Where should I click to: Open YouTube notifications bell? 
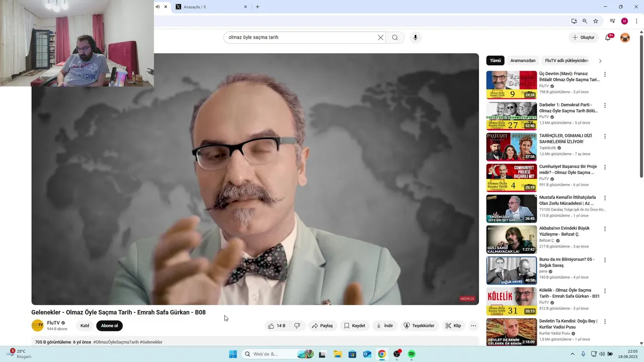coord(608,37)
